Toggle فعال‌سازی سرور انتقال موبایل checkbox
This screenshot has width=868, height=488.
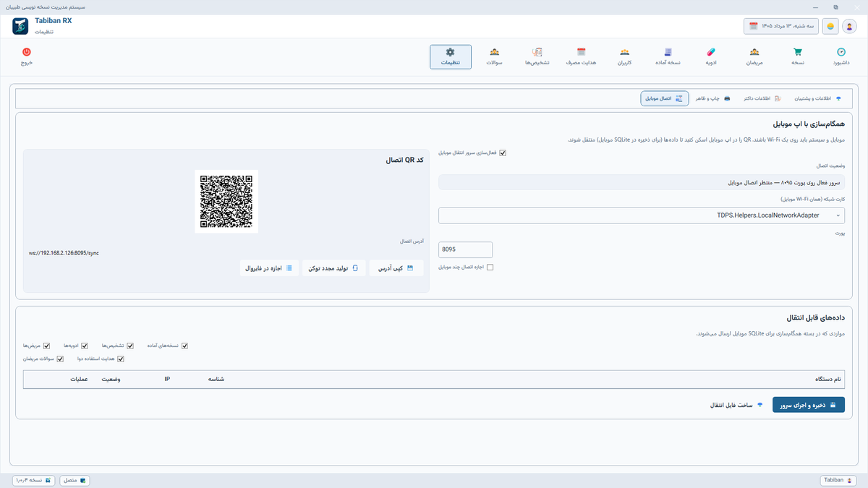coord(503,153)
